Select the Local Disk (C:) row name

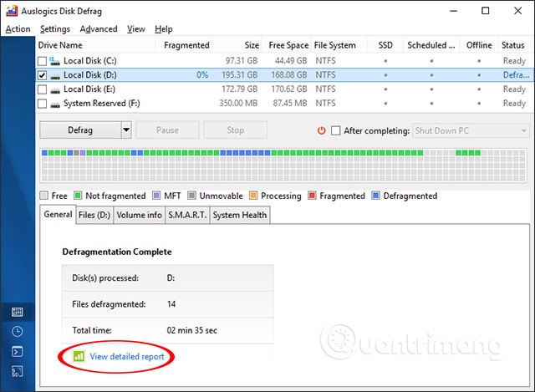pyautogui.click(x=90, y=61)
